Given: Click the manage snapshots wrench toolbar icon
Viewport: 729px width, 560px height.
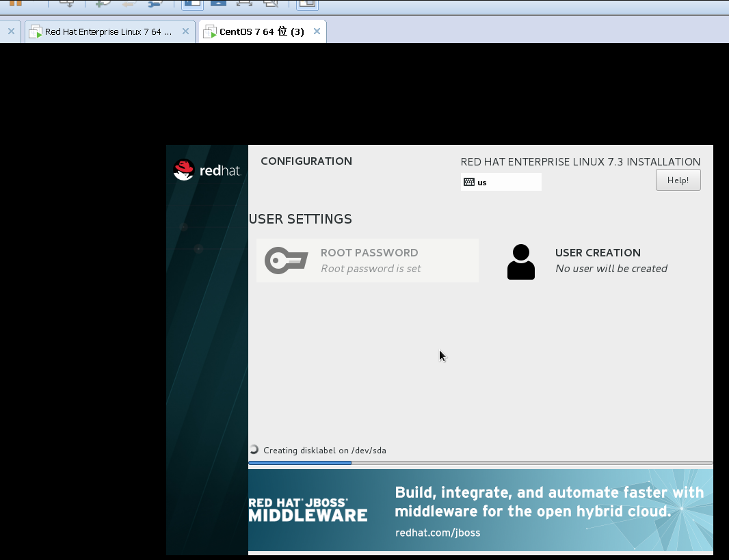Looking at the screenshot, I should click(155, 3).
